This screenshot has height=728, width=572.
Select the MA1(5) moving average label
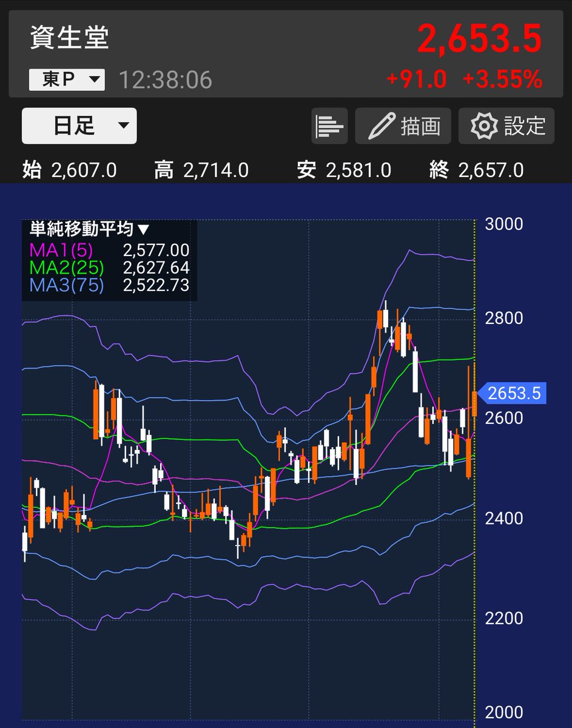[x=61, y=250]
